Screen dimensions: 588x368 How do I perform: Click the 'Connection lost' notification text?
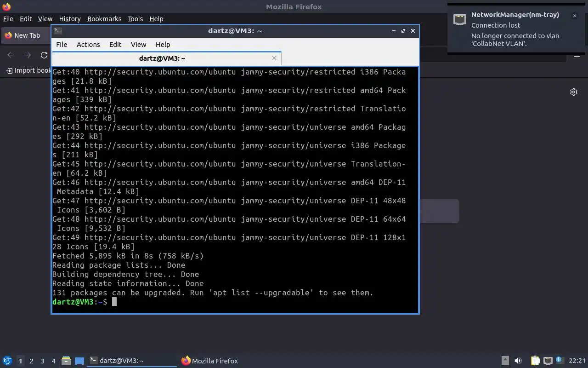(496, 25)
